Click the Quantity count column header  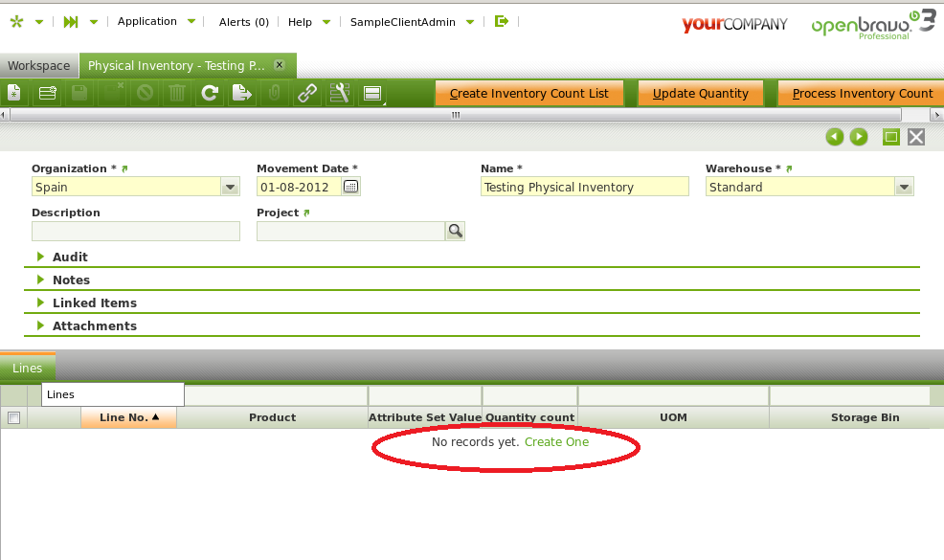tap(529, 417)
